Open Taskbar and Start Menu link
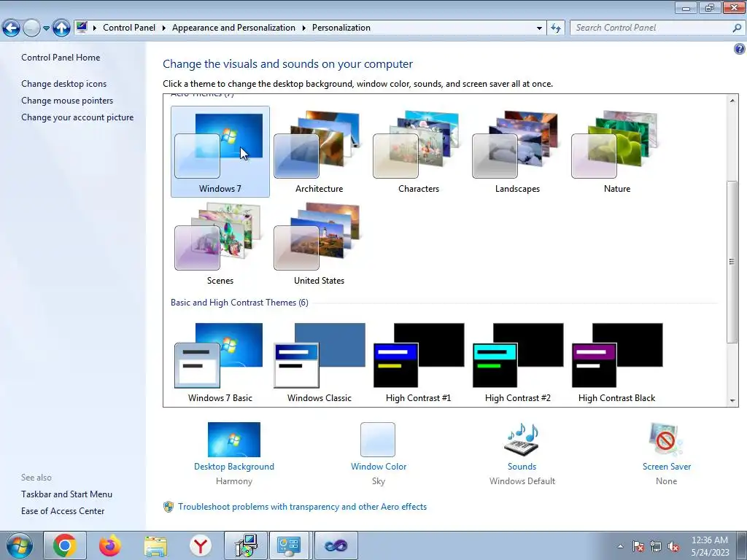The width and height of the screenshot is (747, 560). tap(66, 494)
